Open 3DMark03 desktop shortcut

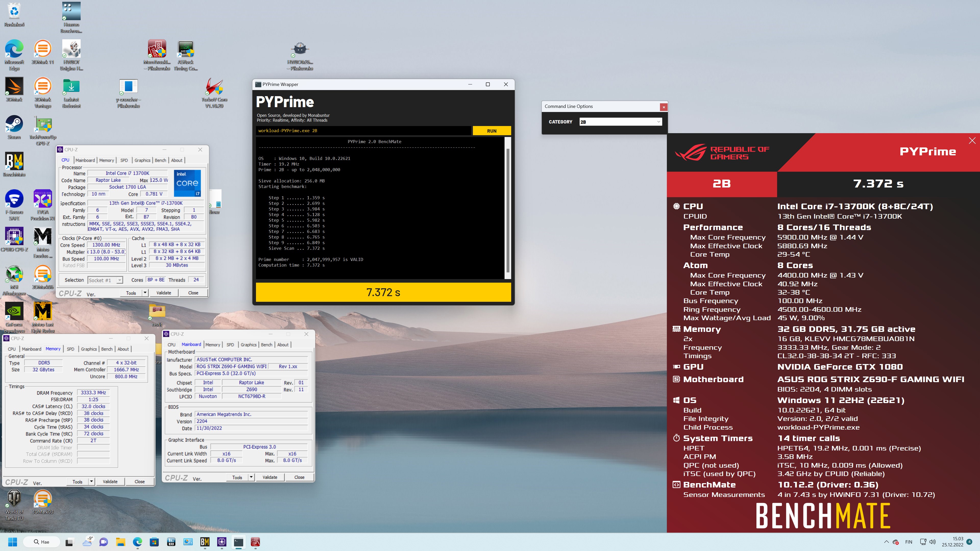[x=43, y=502]
